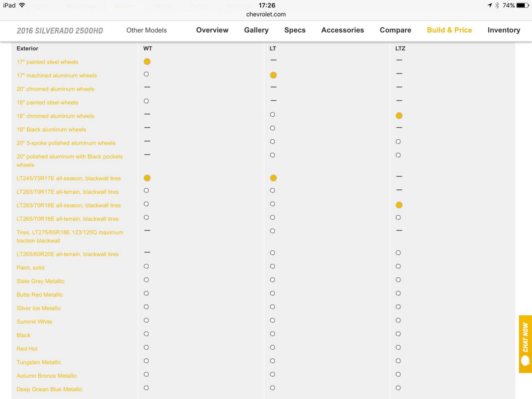Click LTZ optional circle for 20" 5-spoke polished wheels

pyautogui.click(x=398, y=142)
